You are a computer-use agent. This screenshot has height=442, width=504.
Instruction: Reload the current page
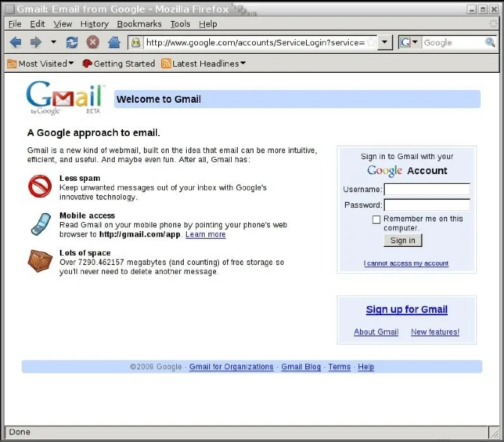72,43
